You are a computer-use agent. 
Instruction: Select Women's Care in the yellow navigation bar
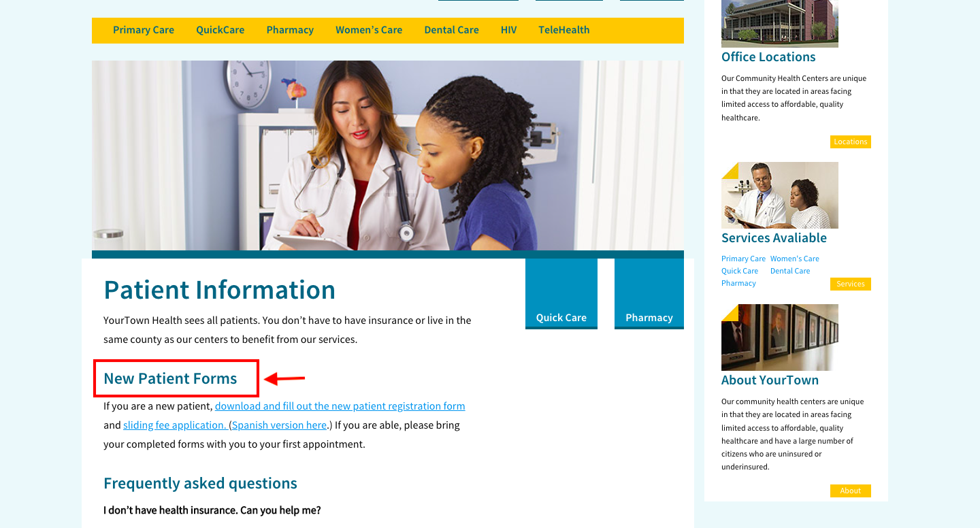[369, 30]
